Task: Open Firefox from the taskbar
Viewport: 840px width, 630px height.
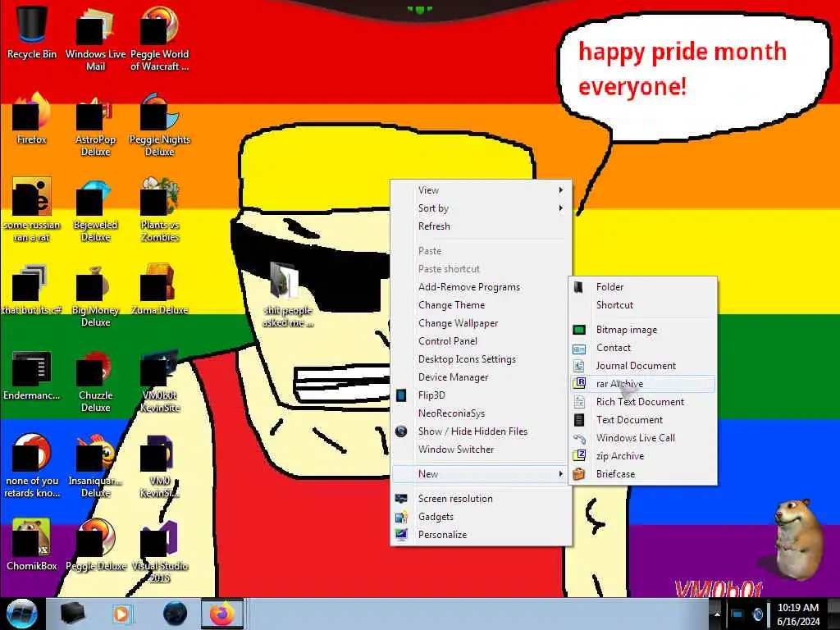Action: tap(221, 614)
